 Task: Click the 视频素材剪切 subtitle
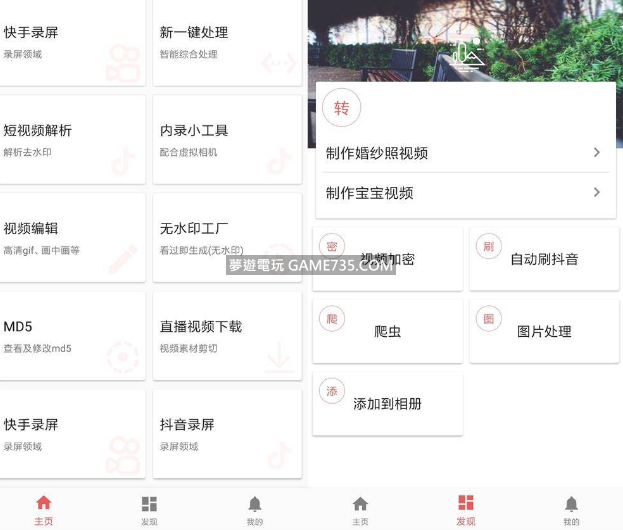pos(188,348)
